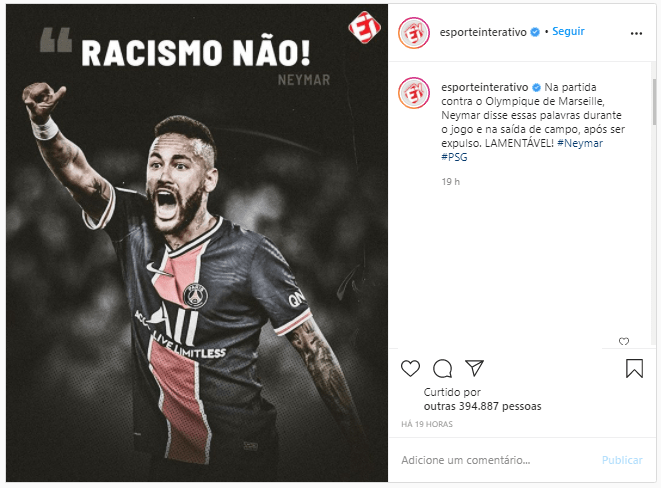Focus the Adicione um comentário field

point(497,460)
